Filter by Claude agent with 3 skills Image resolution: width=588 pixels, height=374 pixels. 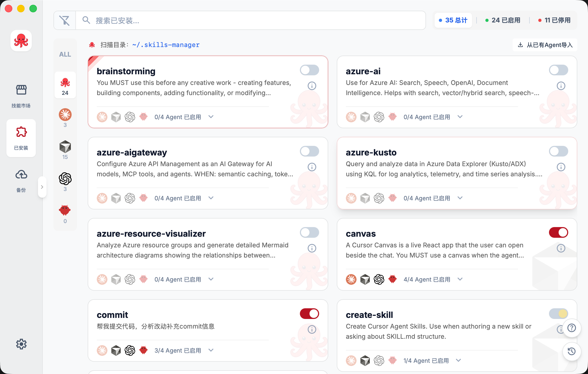pos(65,118)
